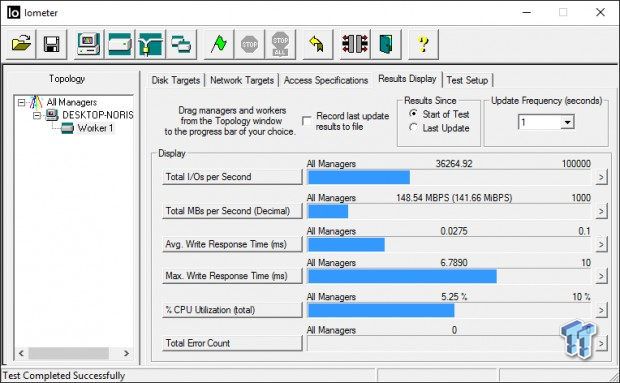
Task: Click Max. Write Response Time progress bar
Action: pyautogui.click(x=449, y=277)
